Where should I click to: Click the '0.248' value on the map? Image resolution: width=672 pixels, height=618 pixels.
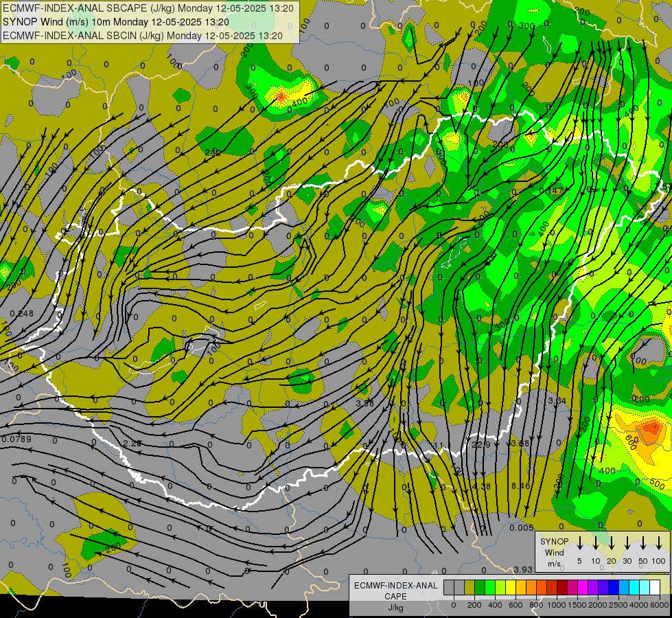point(22,314)
